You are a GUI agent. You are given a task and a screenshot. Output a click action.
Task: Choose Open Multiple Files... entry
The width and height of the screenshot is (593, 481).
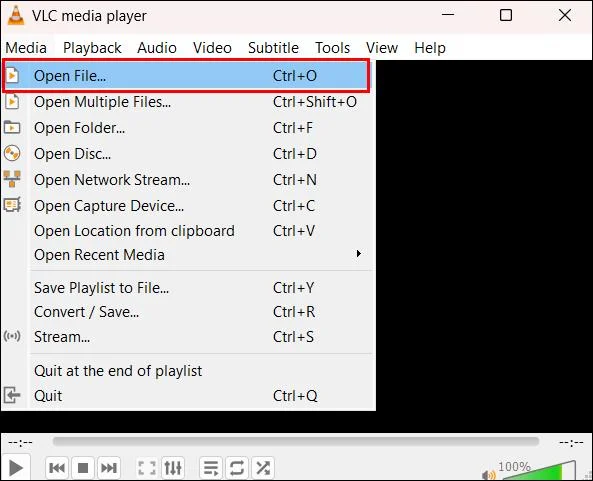188,102
